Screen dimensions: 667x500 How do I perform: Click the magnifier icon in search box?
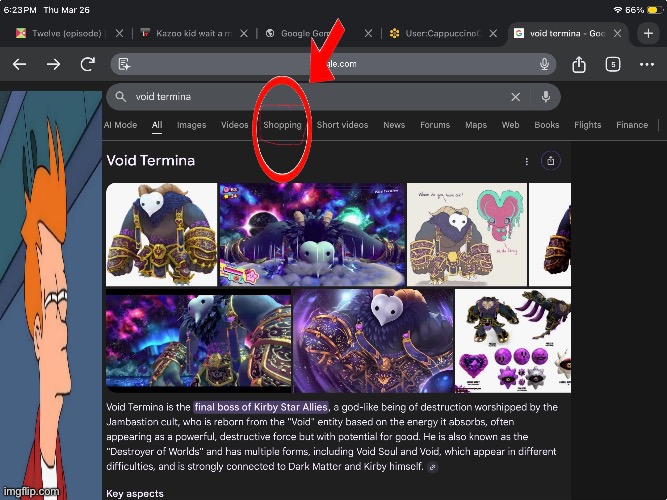point(121,97)
